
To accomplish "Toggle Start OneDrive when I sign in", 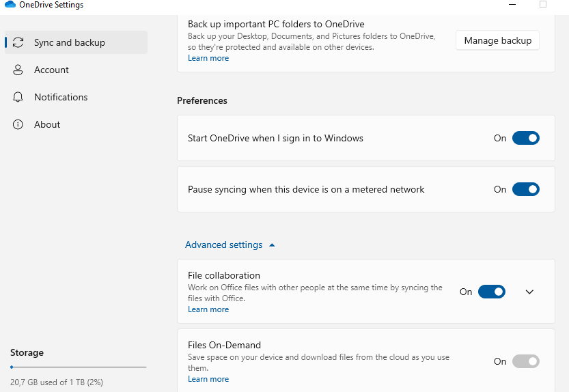I will tap(525, 138).
